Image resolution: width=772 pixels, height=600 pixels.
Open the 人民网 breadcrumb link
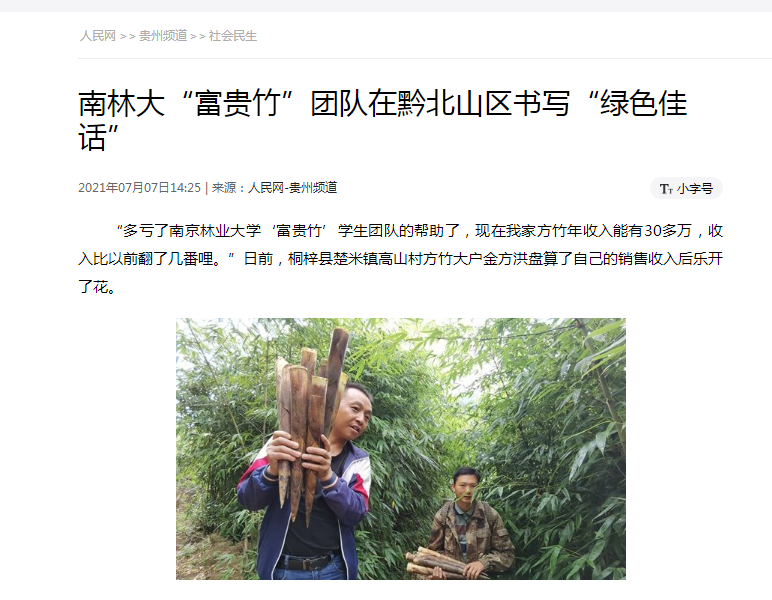[97, 36]
